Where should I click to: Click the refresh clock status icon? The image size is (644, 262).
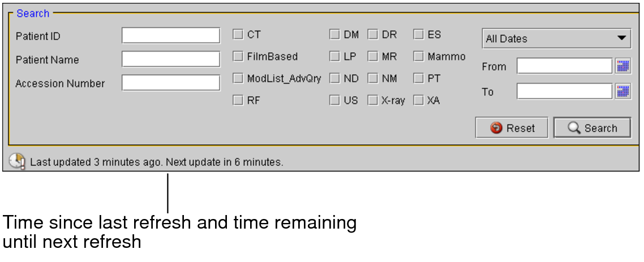coord(18,161)
